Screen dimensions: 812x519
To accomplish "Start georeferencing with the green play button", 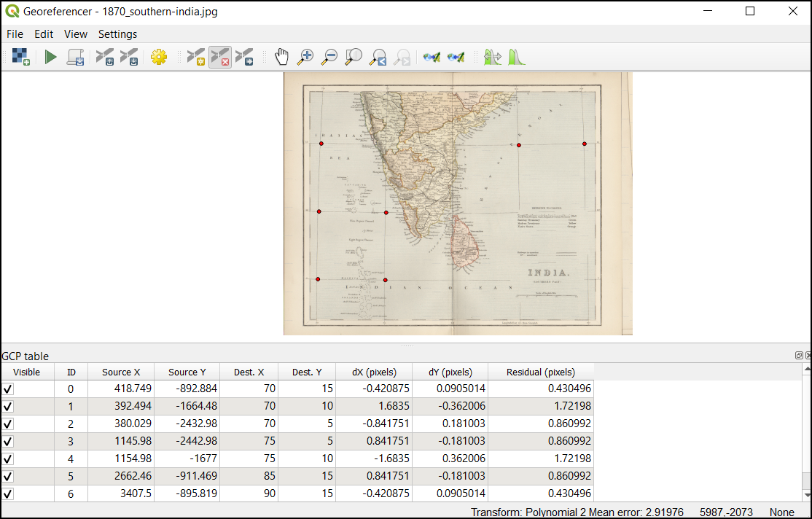I will tap(50, 57).
